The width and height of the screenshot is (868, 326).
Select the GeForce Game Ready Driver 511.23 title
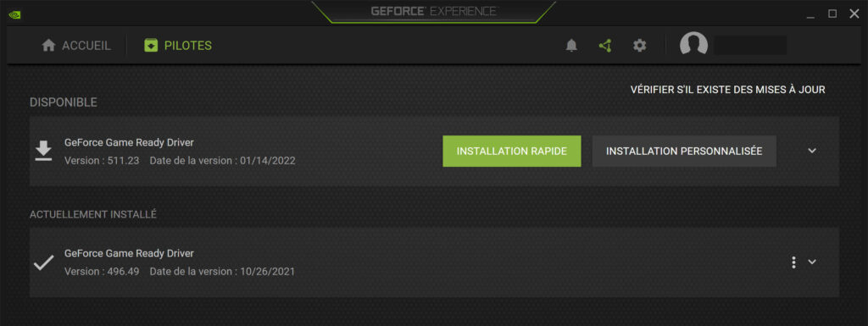129,142
